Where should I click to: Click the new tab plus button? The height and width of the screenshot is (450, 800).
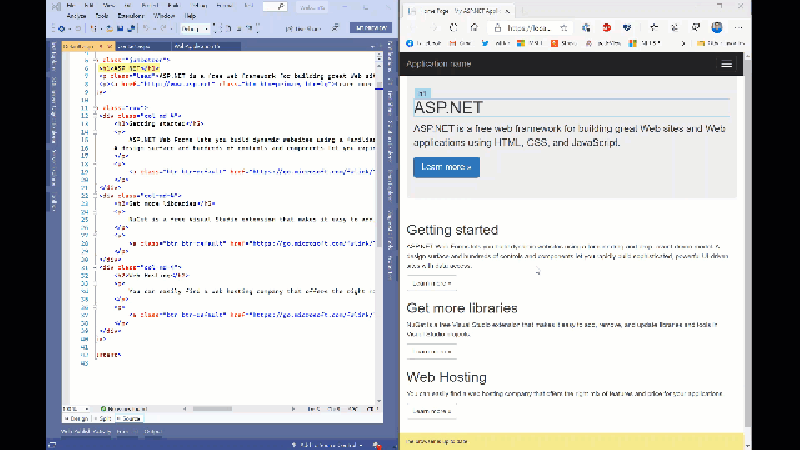pyautogui.click(x=523, y=10)
